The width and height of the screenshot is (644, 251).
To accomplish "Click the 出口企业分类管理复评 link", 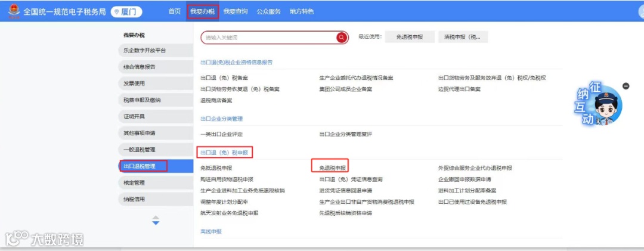I will pyautogui.click(x=346, y=134).
